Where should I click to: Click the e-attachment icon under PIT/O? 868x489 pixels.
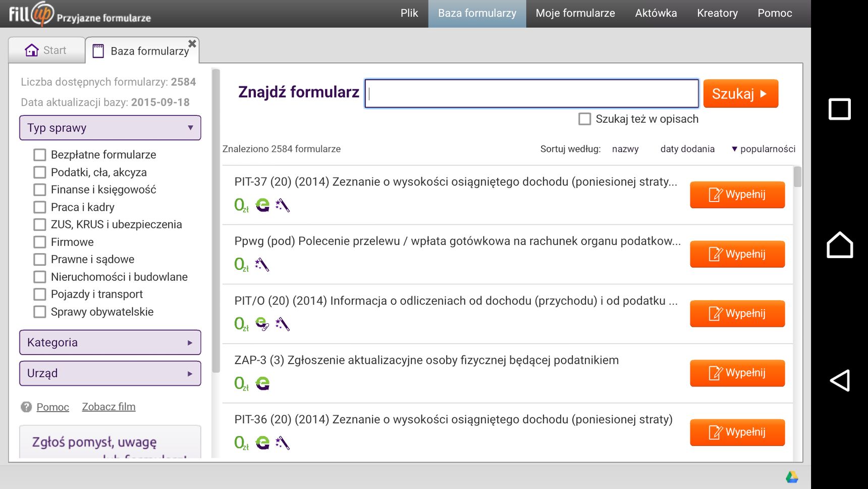[262, 324]
